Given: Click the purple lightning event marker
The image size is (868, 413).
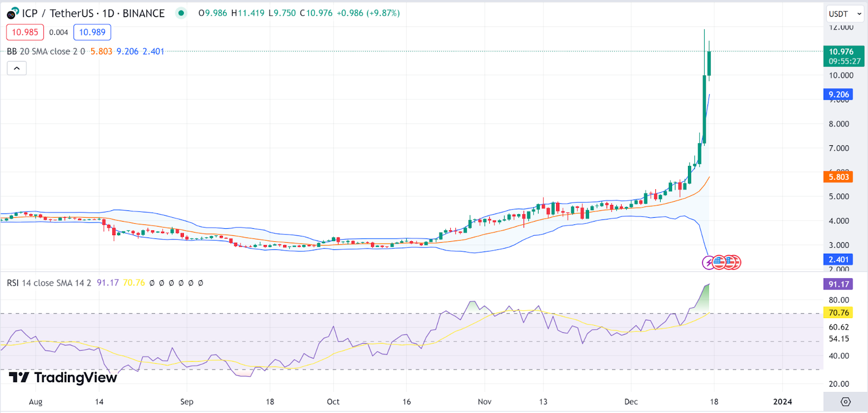Looking at the screenshot, I should pyautogui.click(x=709, y=263).
